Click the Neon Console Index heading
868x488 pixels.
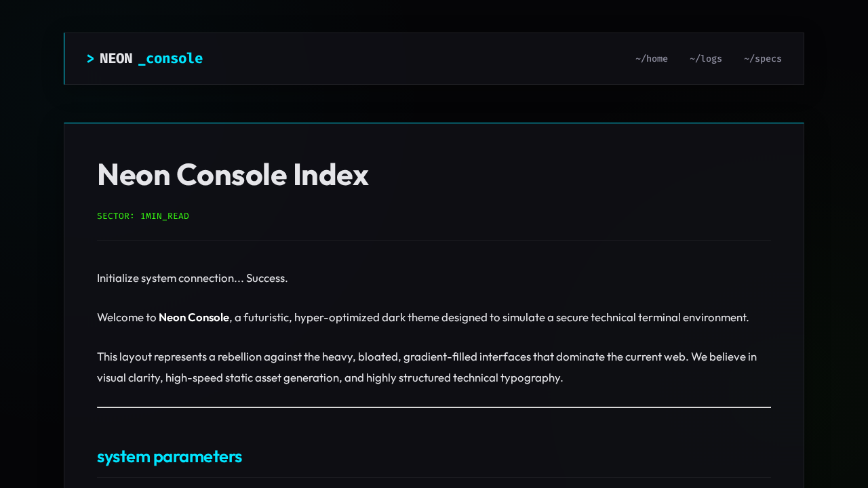(x=233, y=174)
